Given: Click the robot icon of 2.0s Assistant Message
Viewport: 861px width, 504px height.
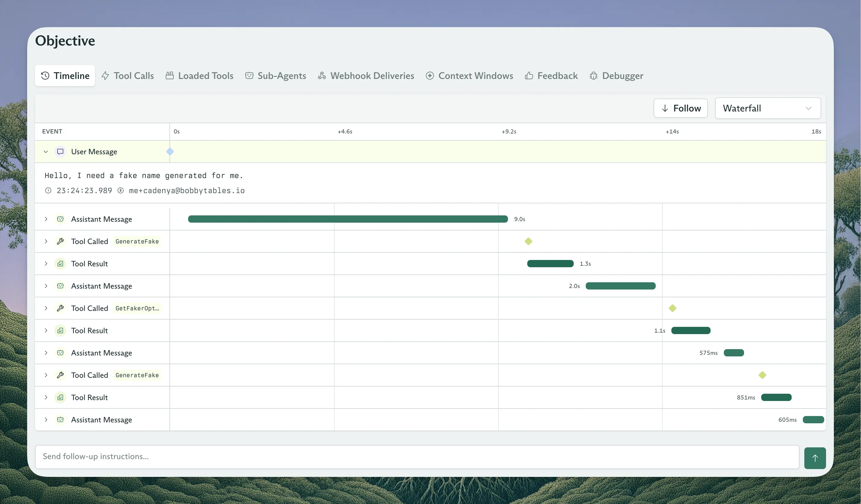Looking at the screenshot, I should (61, 286).
